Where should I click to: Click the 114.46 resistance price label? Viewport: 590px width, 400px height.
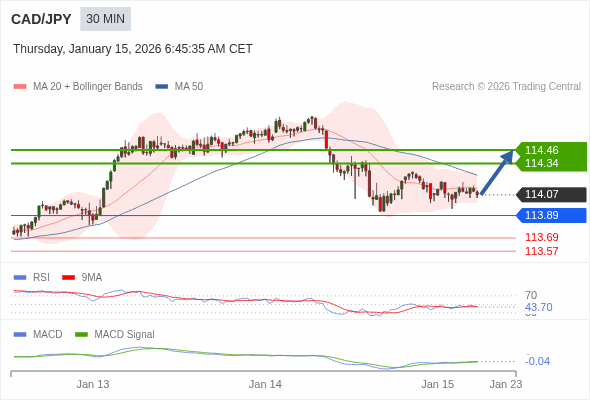(x=542, y=150)
